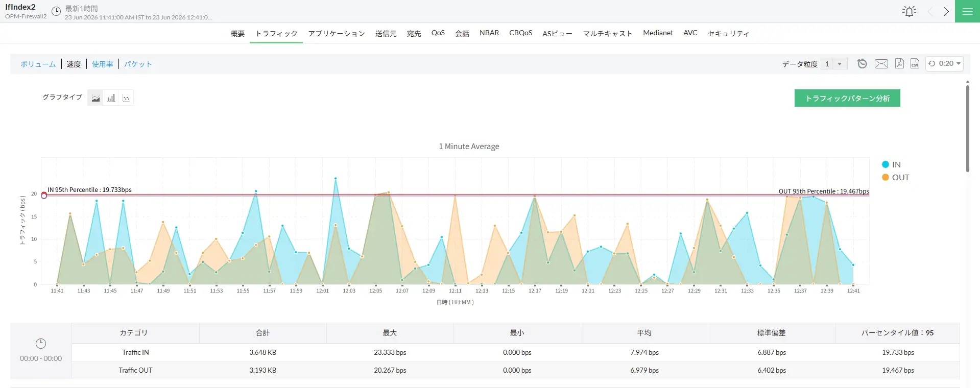980x388 pixels.
Task: Click the 1 Minute Average chart title
Action: pos(469,147)
